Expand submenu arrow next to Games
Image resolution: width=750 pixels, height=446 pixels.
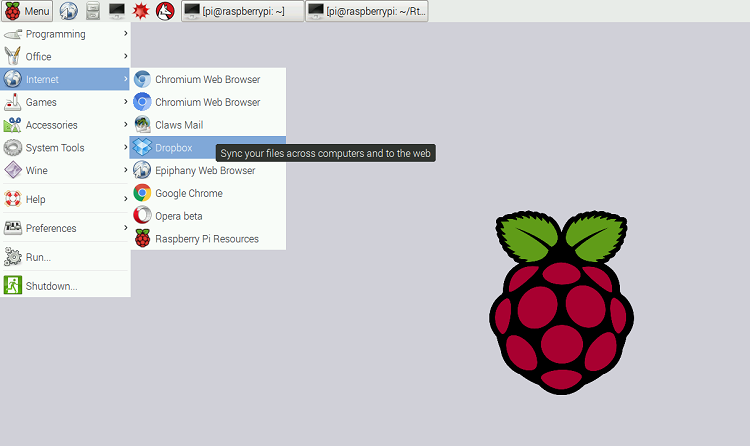(x=125, y=101)
